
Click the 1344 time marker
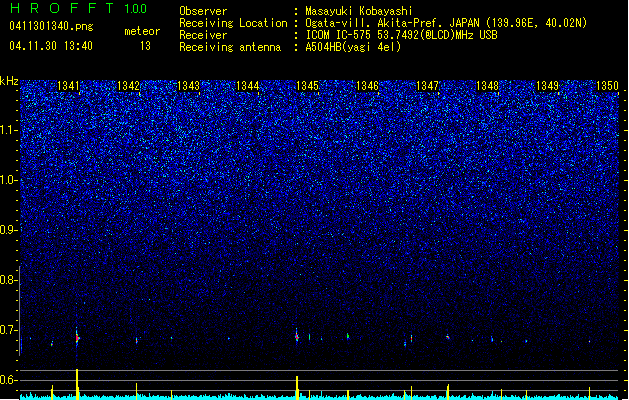[x=248, y=86]
